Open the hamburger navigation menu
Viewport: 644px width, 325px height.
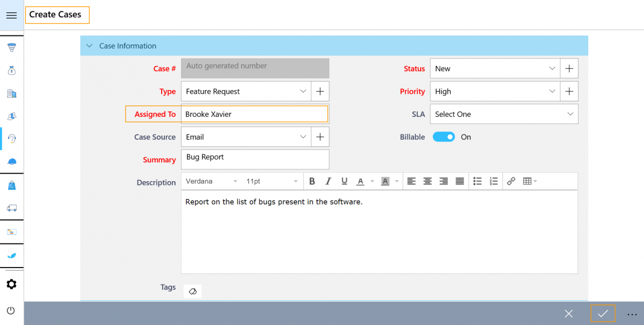11,16
